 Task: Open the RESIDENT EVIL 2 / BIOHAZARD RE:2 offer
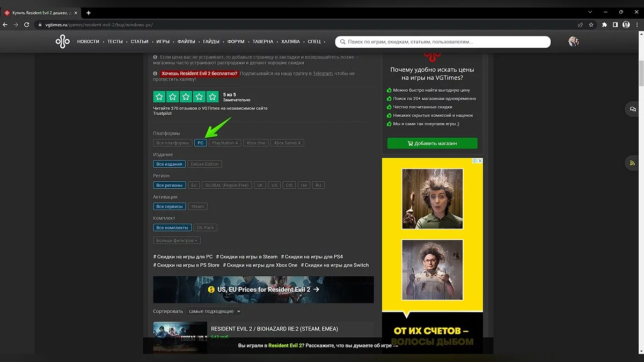[x=274, y=329]
